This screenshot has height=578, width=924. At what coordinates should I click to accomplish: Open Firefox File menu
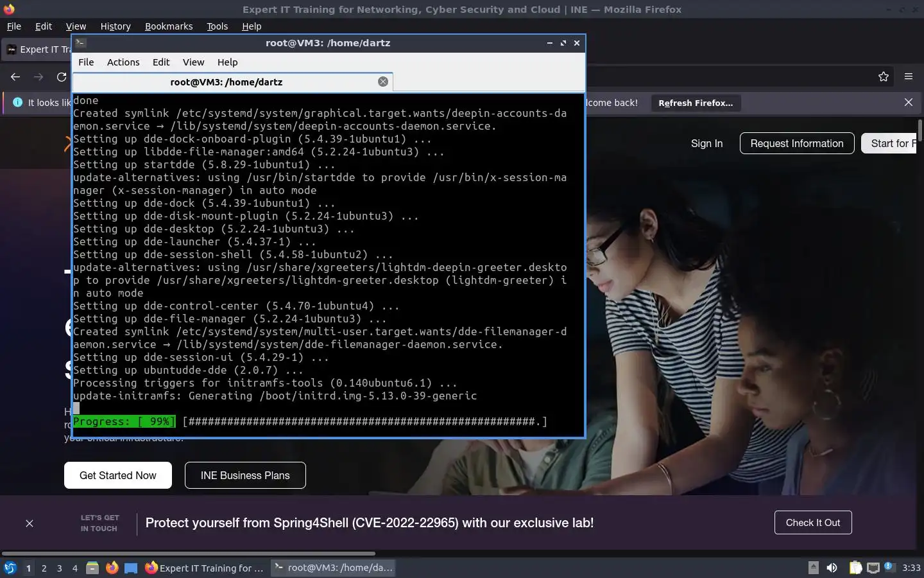[13, 26]
